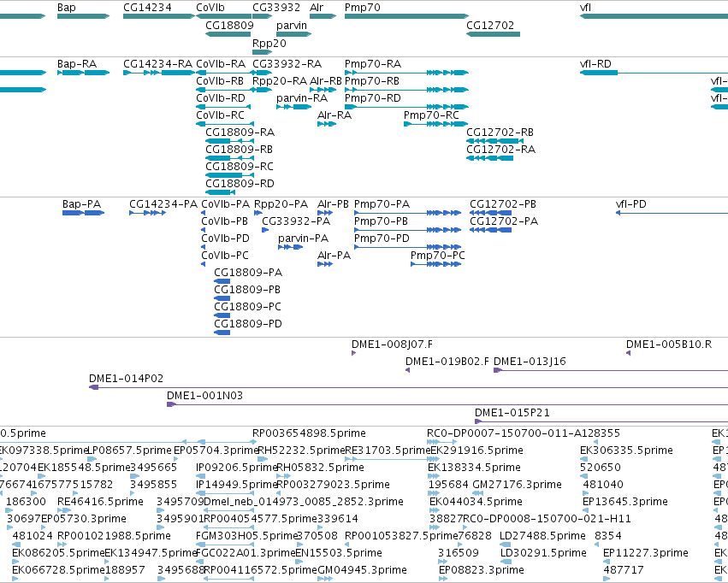Select the DME1-014P02 clone label
Image resolution: width=728 pixels, height=583 pixels.
(127, 379)
